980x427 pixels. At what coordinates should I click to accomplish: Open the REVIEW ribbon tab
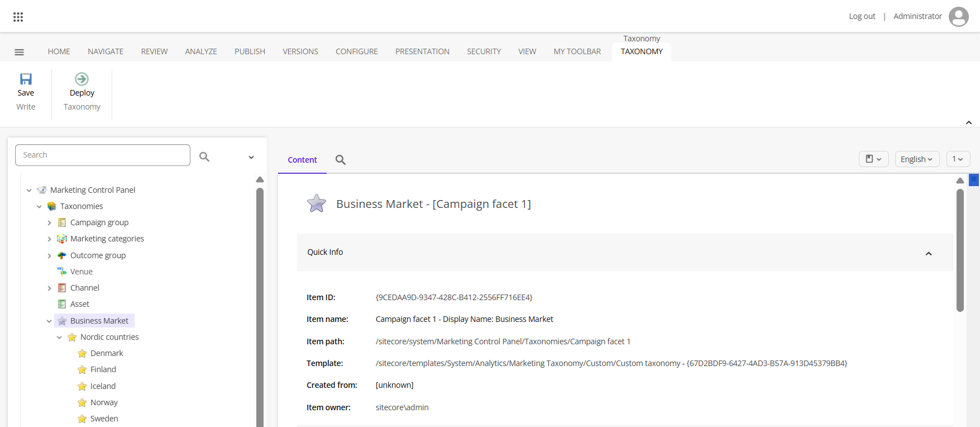coord(154,51)
